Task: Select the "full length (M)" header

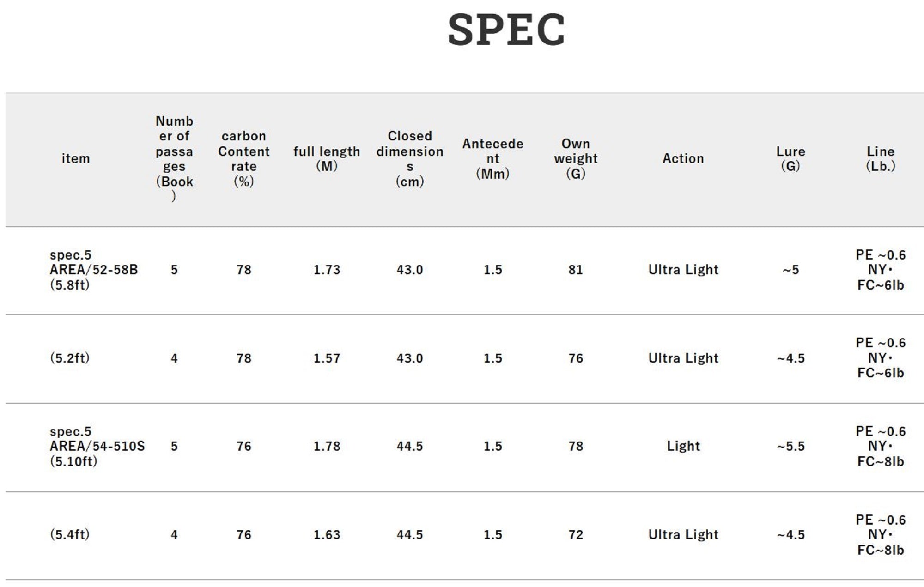Action: pyautogui.click(x=327, y=158)
